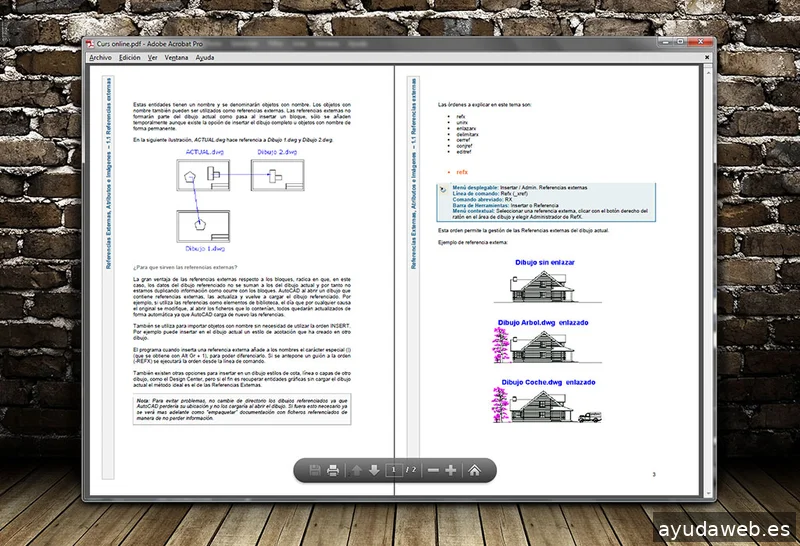Maximize the Acrobat Pro window

(680, 42)
